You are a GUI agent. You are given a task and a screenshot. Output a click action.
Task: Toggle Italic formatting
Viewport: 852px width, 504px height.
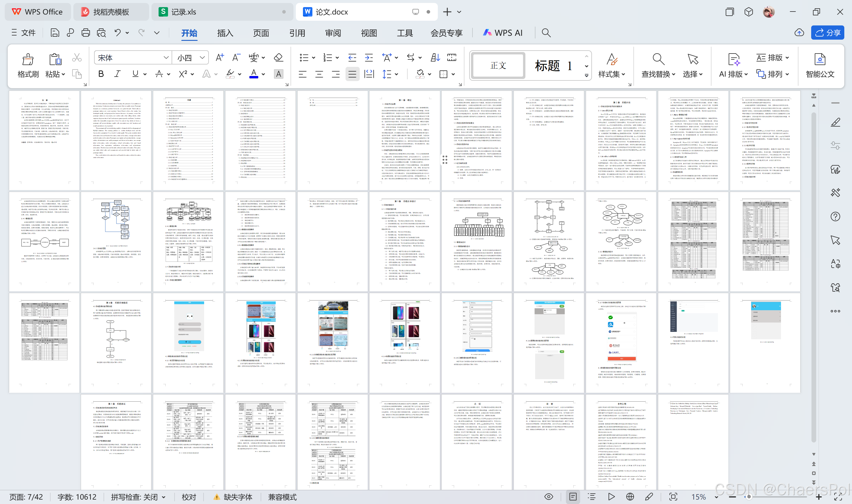tap(117, 74)
